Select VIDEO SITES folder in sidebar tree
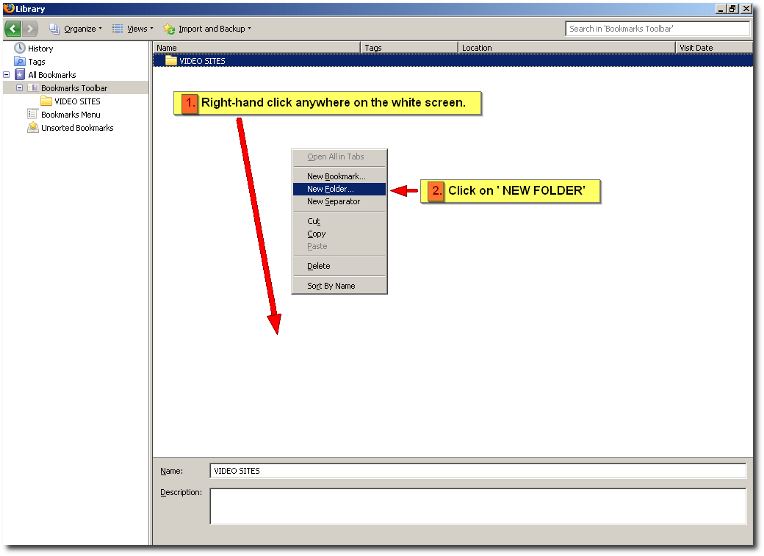Viewport: 764px width, 556px height. pyautogui.click(x=77, y=101)
